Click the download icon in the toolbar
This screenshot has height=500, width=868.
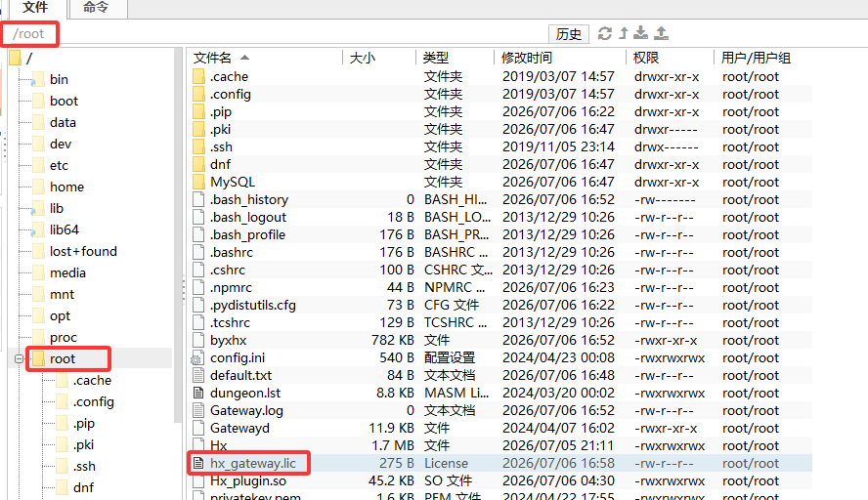(x=641, y=33)
